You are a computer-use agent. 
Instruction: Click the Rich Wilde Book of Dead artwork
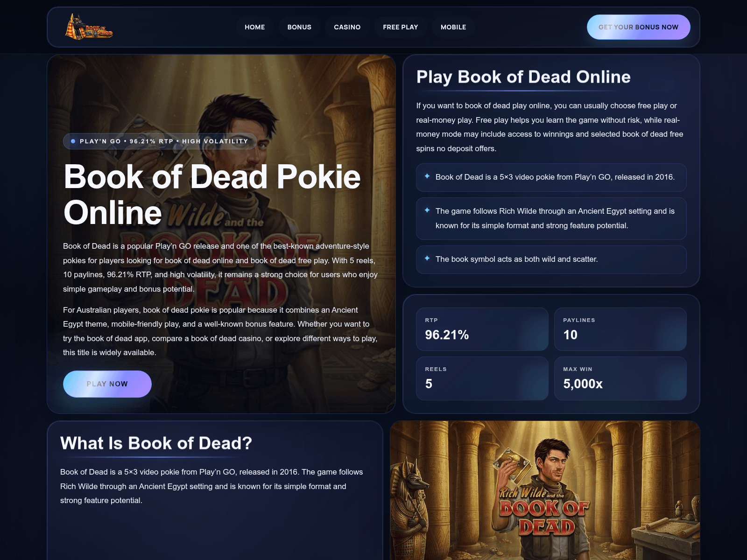click(545, 490)
